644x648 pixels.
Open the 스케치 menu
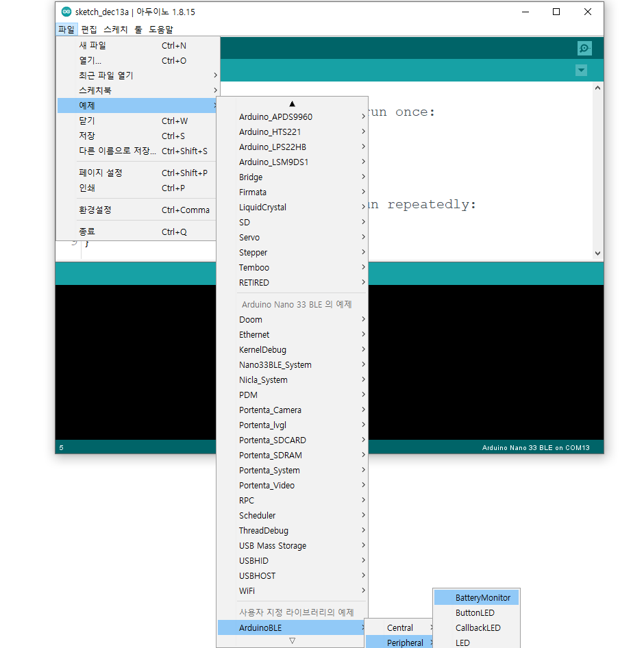pyautogui.click(x=115, y=29)
